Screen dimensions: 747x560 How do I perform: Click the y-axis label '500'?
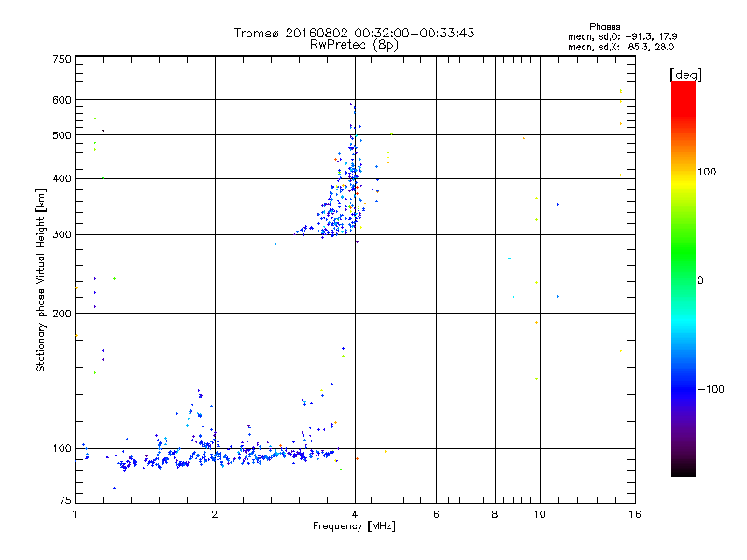[x=63, y=135]
